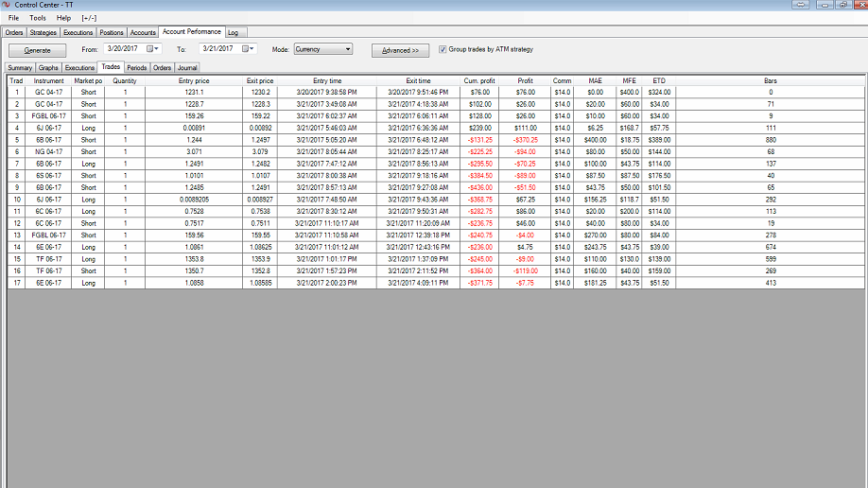Click exit time 3/21/2017 12:43:16 PM cell
The height and width of the screenshot is (488, 868).
click(418, 247)
